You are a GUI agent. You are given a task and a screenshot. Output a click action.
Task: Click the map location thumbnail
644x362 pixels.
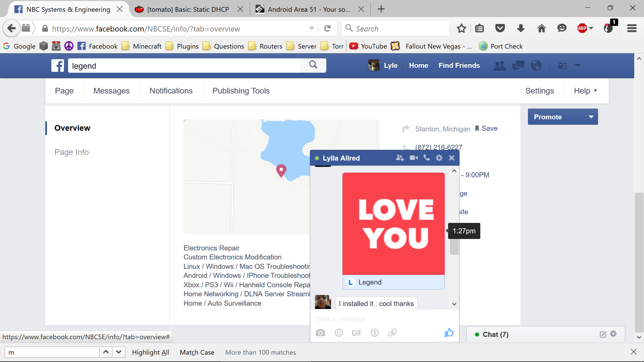247,177
